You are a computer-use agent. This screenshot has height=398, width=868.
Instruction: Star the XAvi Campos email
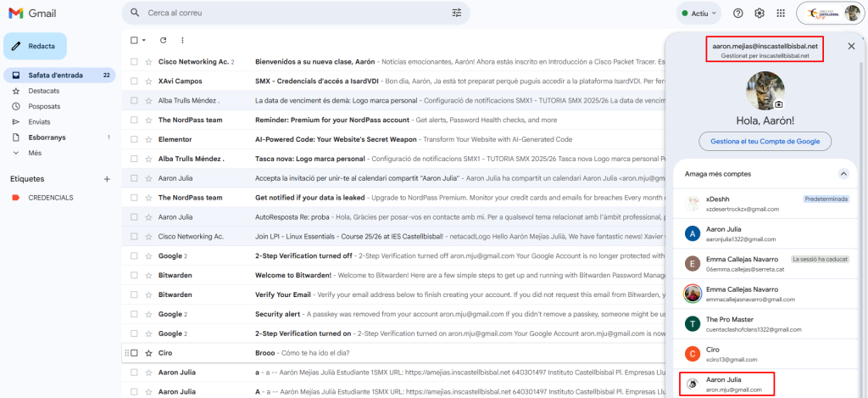click(x=148, y=81)
